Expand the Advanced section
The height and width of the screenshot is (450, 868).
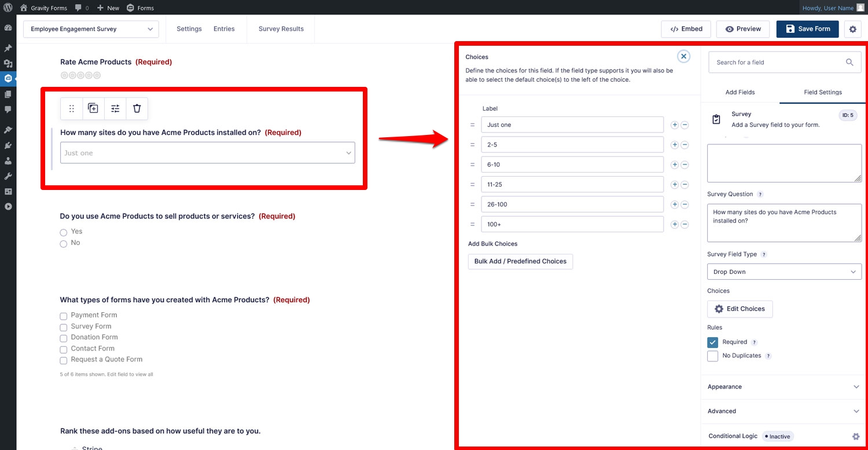pos(784,411)
